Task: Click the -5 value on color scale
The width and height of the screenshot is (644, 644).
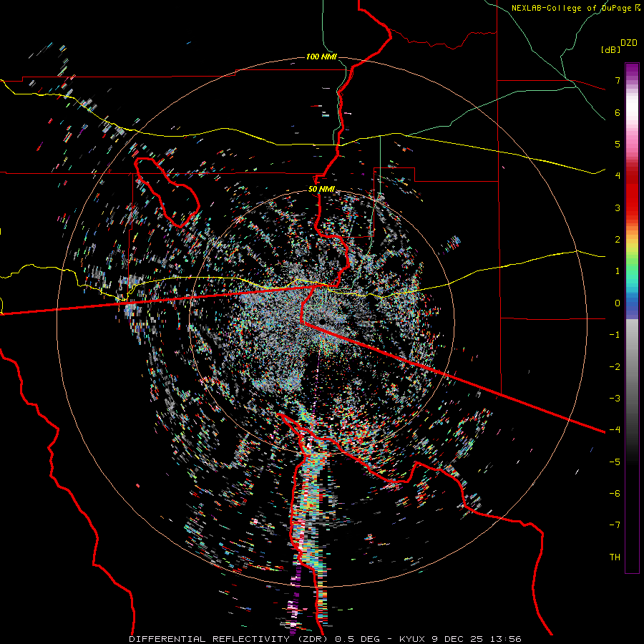Action: click(x=615, y=462)
